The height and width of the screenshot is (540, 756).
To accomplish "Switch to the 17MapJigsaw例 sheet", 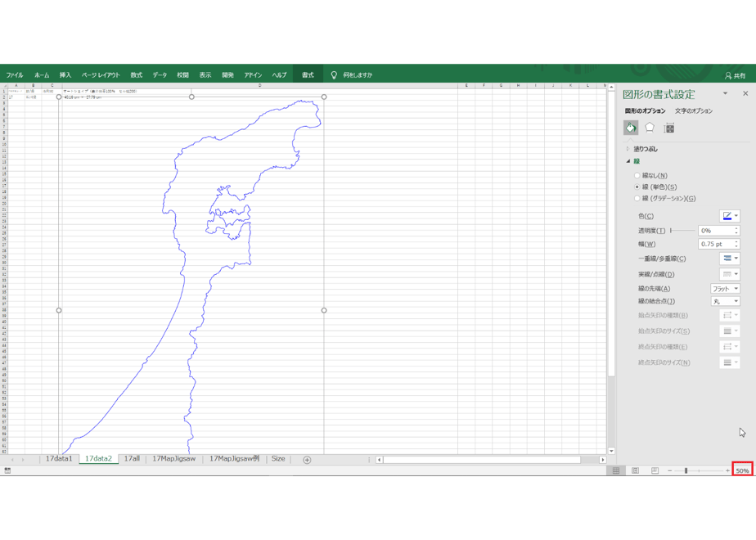I will click(x=234, y=459).
